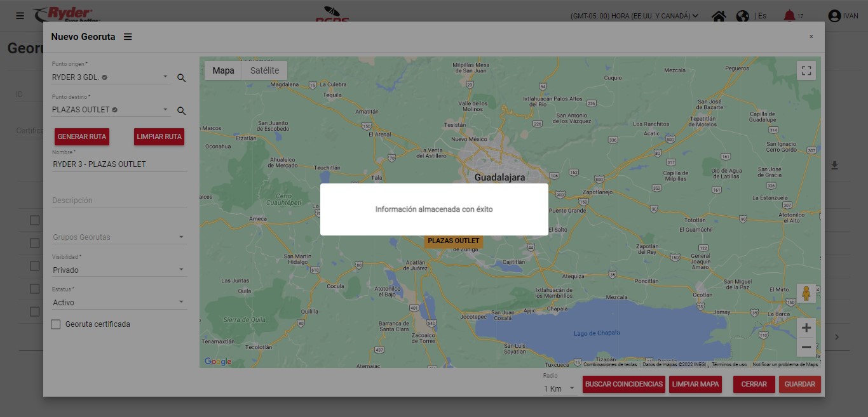
Task: Zoom out the map with minus button
Action: (x=806, y=347)
